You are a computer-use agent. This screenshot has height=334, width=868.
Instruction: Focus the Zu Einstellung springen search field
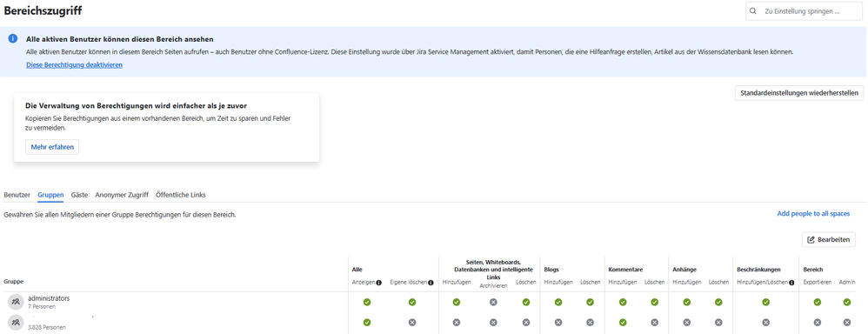804,11
